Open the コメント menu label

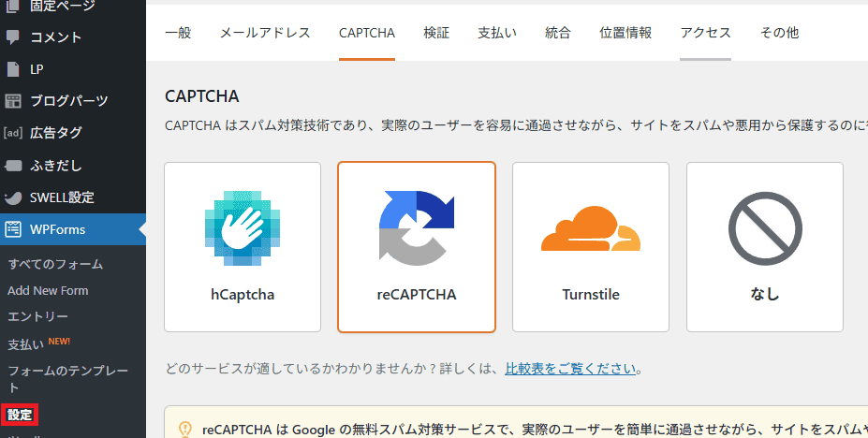click(55, 37)
